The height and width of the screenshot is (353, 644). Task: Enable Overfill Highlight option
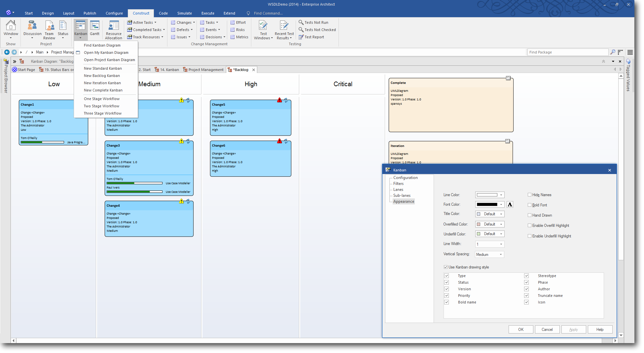(529, 225)
